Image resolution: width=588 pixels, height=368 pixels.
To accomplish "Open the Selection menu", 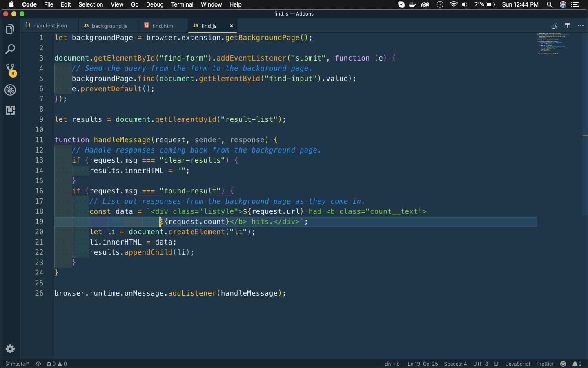I will 91,4.
